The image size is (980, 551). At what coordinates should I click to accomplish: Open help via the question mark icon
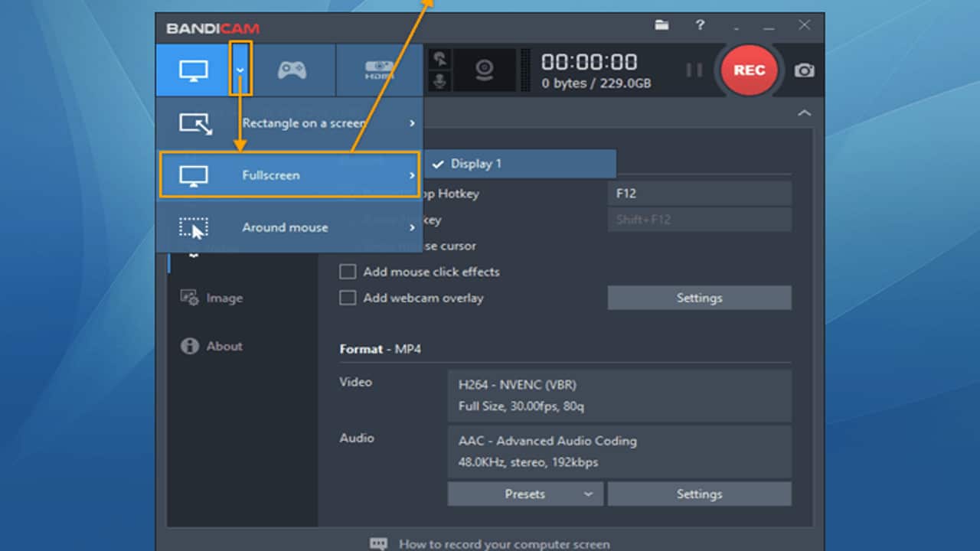[x=700, y=25]
